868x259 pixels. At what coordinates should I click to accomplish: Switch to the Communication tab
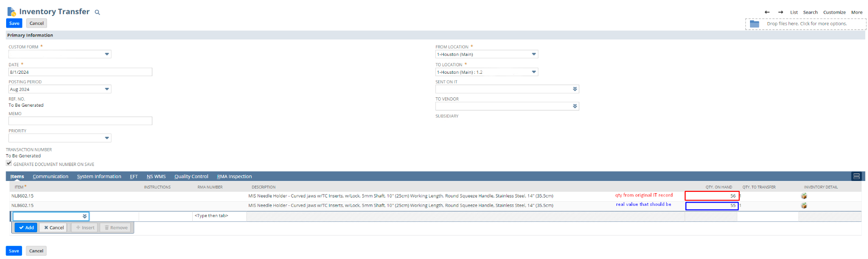click(x=50, y=177)
